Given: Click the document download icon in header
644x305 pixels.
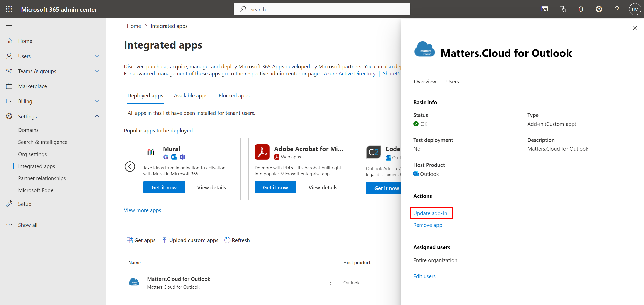Looking at the screenshot, I should click(x=563, y=9).
